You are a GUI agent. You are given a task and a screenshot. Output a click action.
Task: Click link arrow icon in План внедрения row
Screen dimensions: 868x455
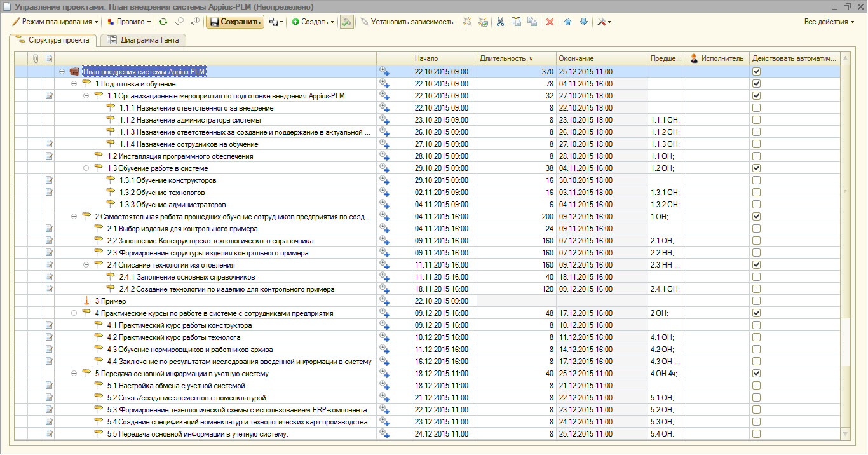384,72
